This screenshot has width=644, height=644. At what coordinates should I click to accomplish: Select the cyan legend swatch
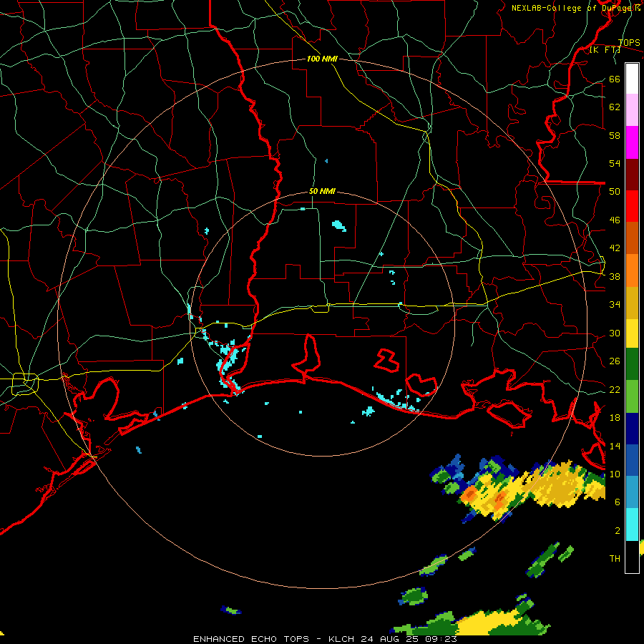tap(632, 525)
